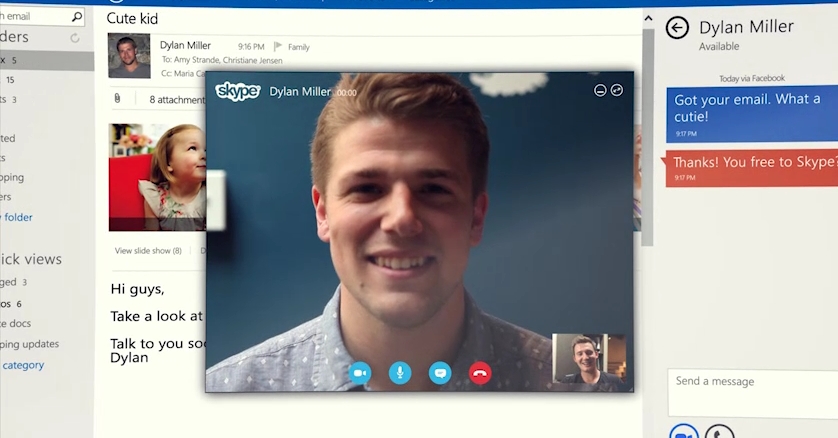Screen dimensions: 838x438
Task: Click the paperclip attachment icon
Action: [x=117, y=99]
